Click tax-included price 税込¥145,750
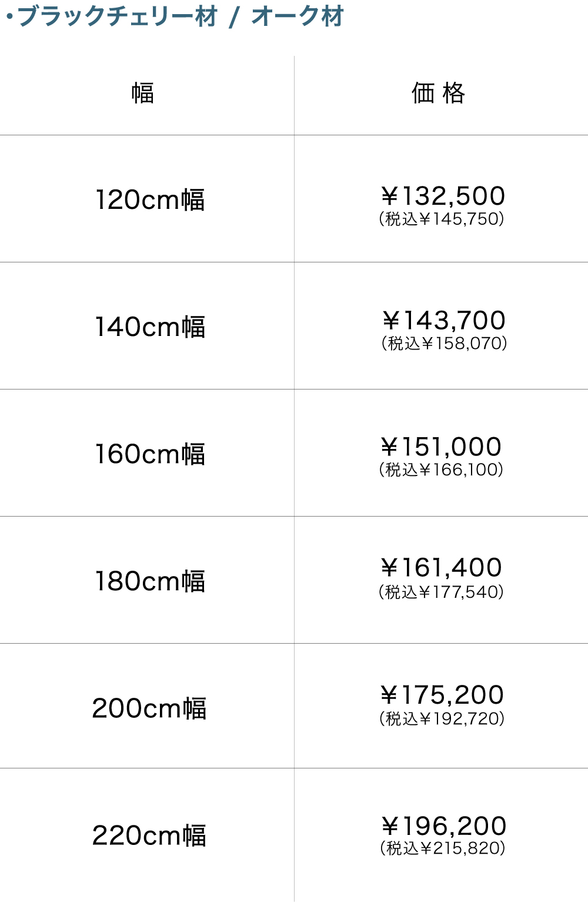 [442, 219]
